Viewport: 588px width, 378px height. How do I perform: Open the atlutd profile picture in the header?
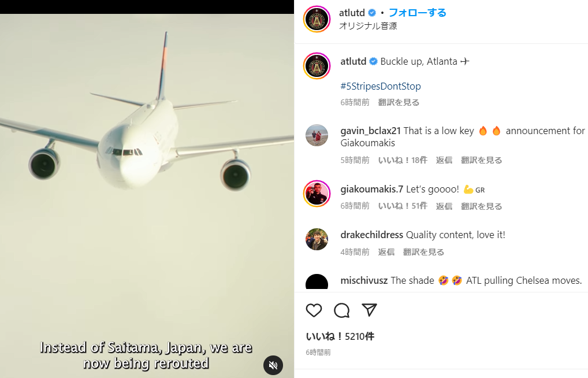click(x=317, y=19)
